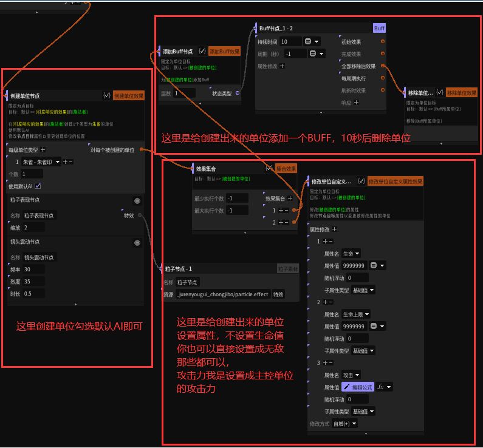The image size is (483, 448).
Task: Click the 修改单位自定义属性效果 type tag
Action: click(396, 182)
